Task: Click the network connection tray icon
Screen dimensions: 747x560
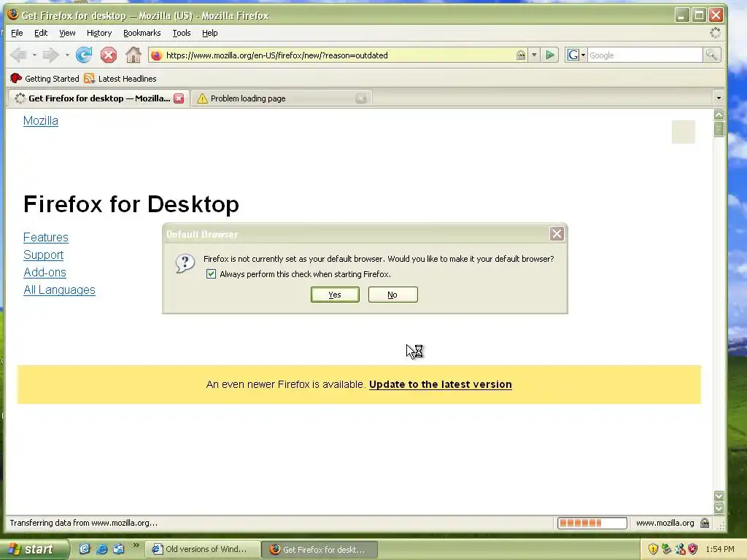Action: (x=680, y=549)
